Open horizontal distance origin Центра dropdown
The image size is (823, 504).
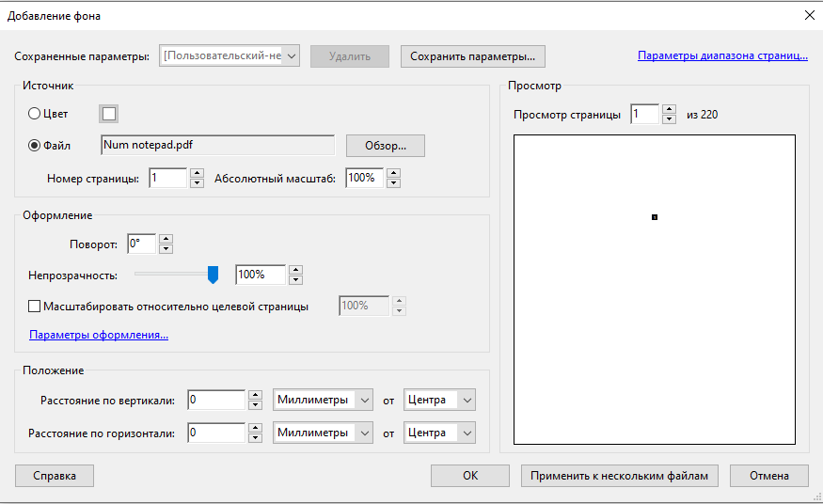[x=439, y=433]
